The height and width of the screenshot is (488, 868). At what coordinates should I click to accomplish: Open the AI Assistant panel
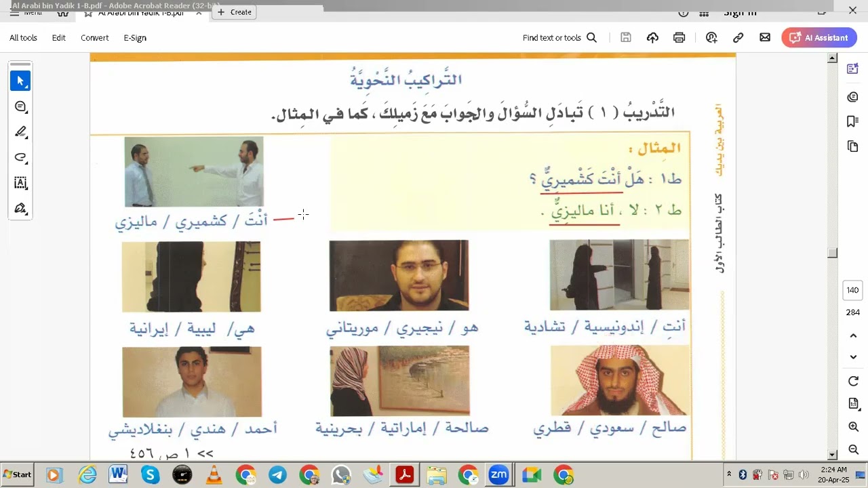coord(819,38)
